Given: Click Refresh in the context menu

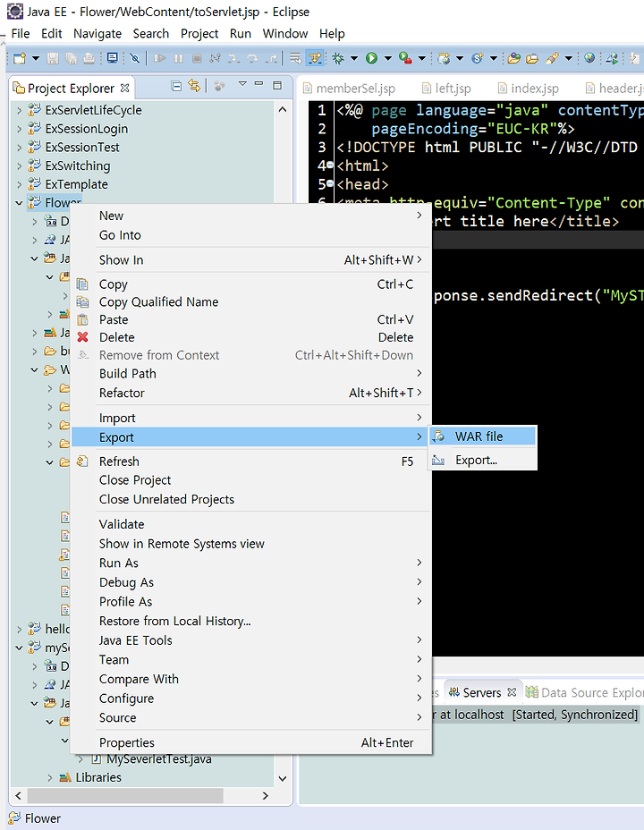Looking at the screenshot, I should click(250, 462).
